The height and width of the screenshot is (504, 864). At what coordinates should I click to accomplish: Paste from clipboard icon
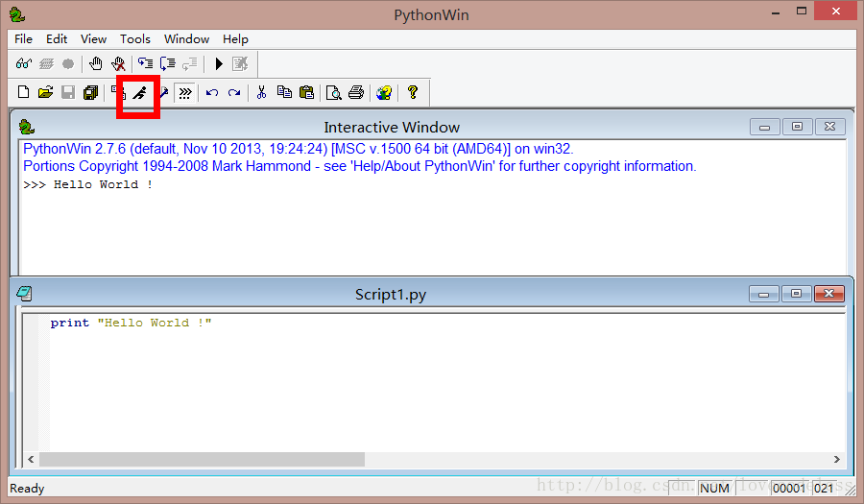306,92
